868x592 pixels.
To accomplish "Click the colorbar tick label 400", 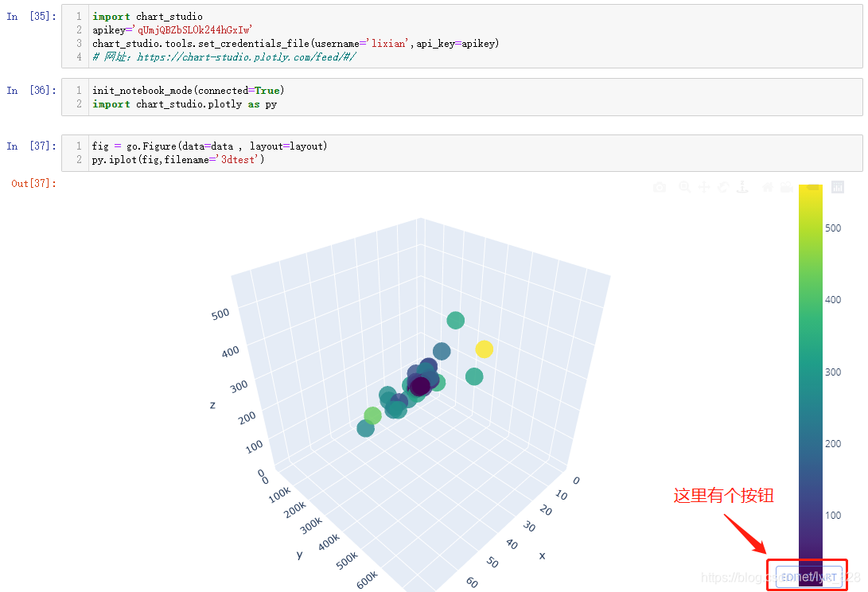I will (x=832, y=300).
